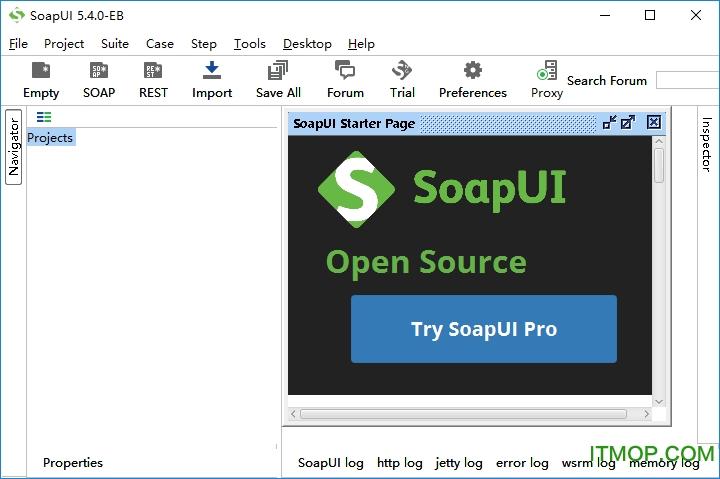Show the http log tab

tap(399, 462)
